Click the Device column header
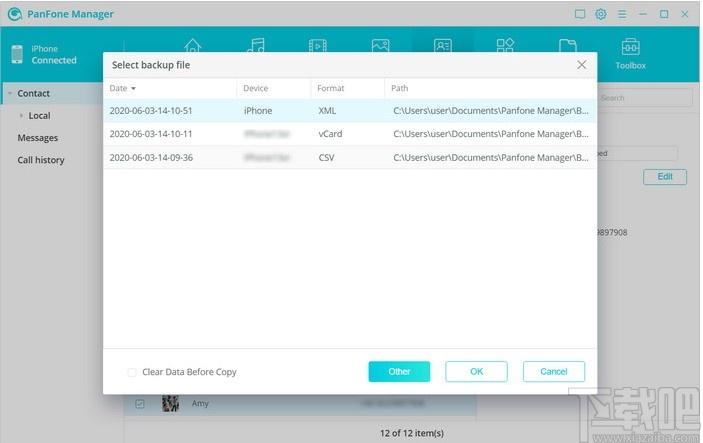Image resolution: width=703 pixels, height=443 pixels. pos(256,88)
